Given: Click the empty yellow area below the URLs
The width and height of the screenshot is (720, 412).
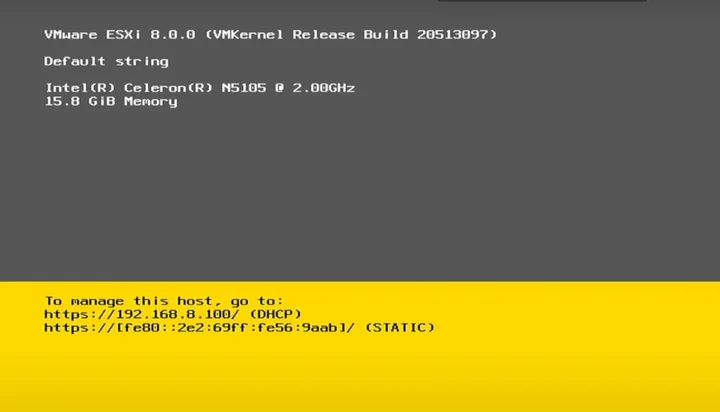Looking at the screenshot, I should click(360, 374).
